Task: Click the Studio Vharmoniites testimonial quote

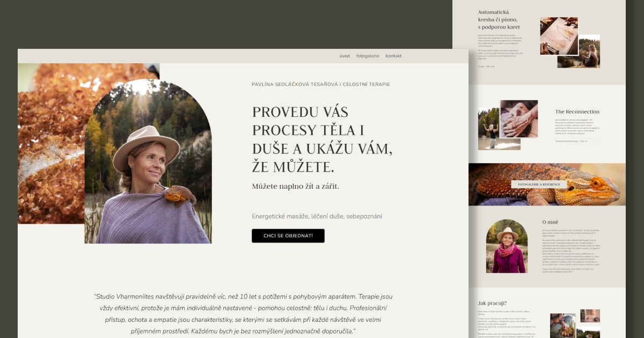Action: click(243, 314)
